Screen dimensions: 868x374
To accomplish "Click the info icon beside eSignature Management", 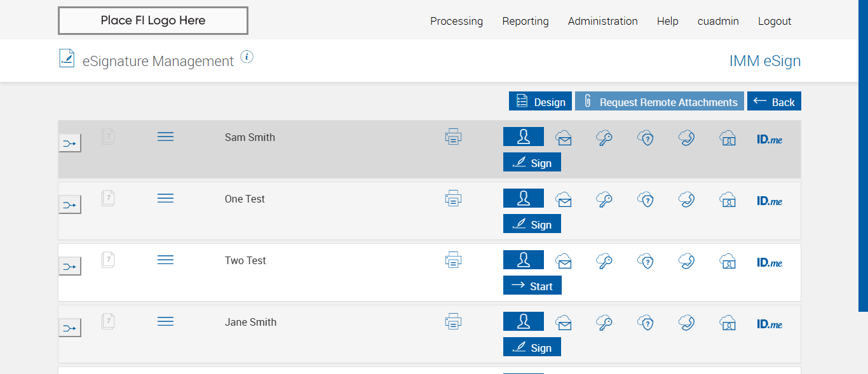I will coord(247,57).
